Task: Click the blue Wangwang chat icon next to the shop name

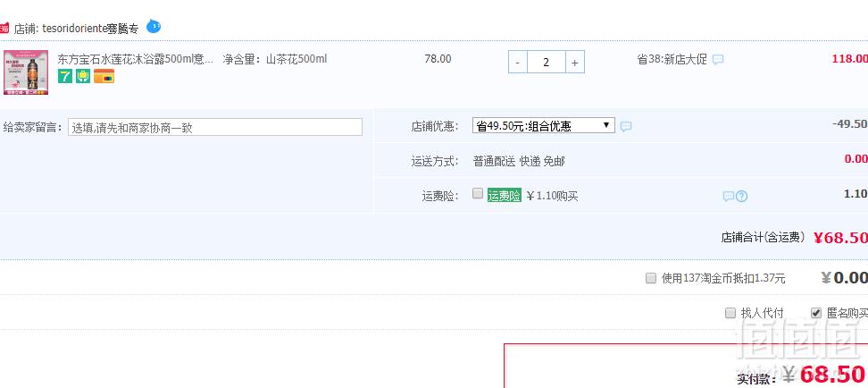Action: (154, 26)
